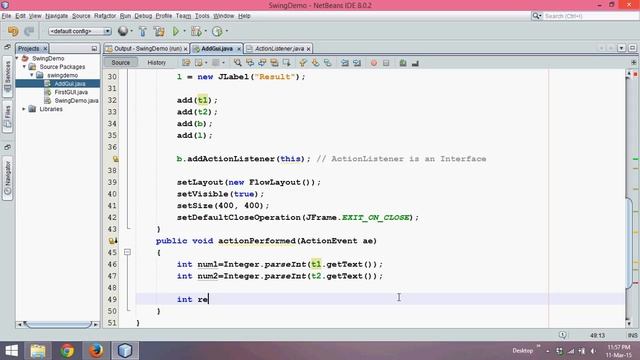Collapse the swingdemo package node
Viewport: 640px width, 360px height.
(x=31, y=75)
